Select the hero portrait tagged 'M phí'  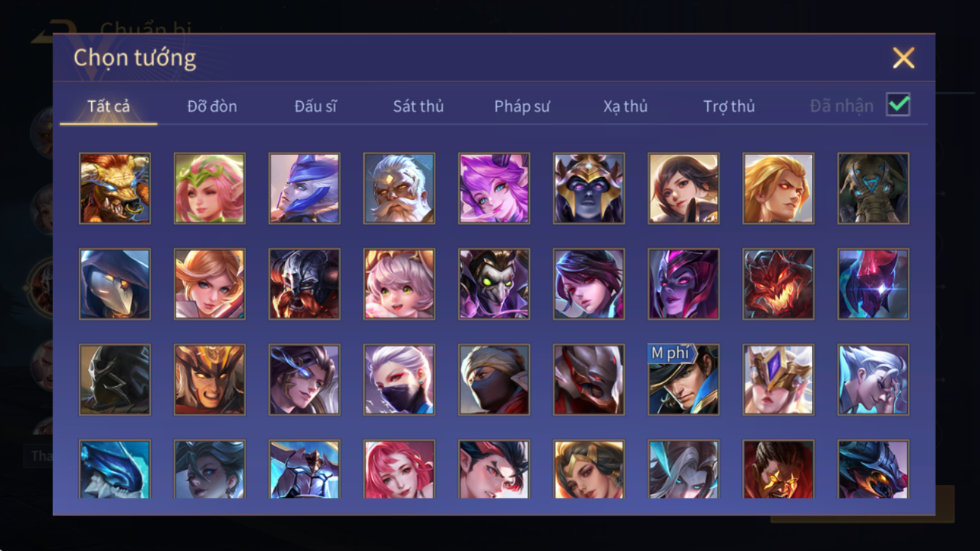click(683, 380)
